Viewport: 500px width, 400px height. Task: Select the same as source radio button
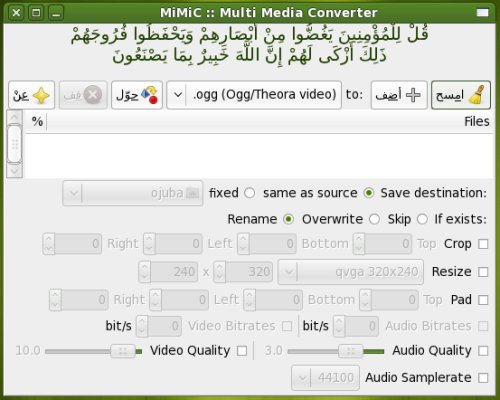(369, 193)
